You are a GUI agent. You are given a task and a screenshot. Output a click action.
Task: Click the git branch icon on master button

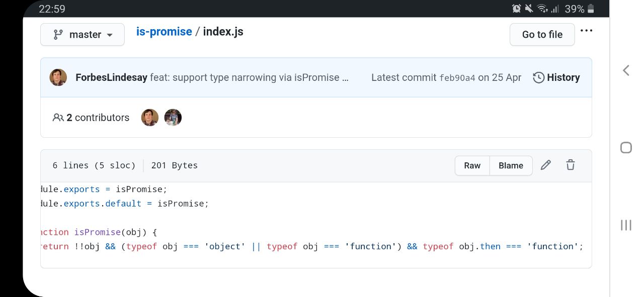(x=58, y=34)
